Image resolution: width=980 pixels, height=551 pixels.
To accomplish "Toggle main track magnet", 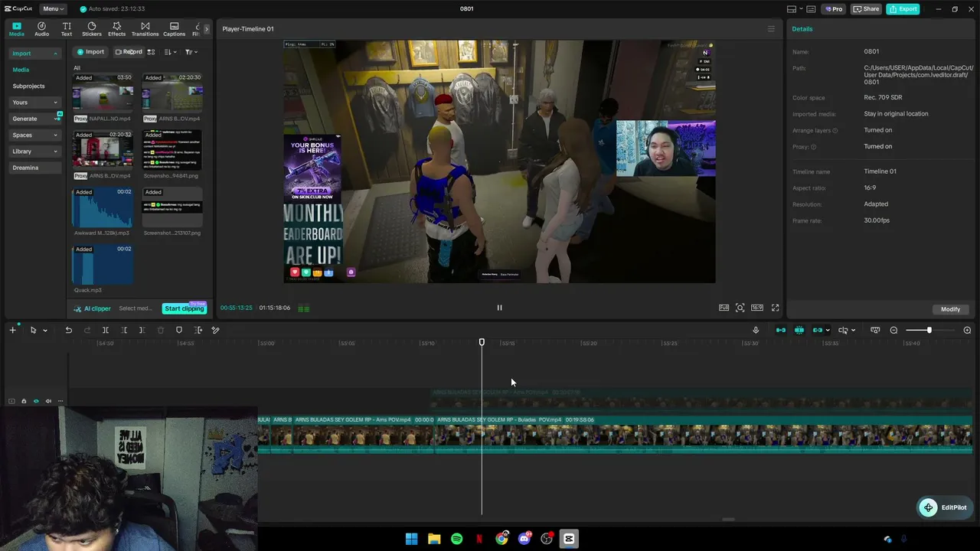I will (x=781, y=330).
